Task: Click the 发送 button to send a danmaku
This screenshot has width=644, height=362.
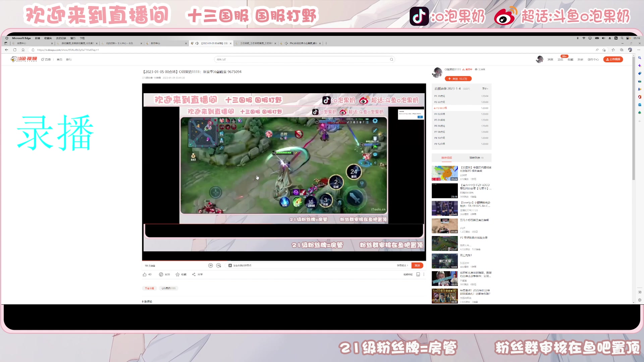Action: [417, 265]
